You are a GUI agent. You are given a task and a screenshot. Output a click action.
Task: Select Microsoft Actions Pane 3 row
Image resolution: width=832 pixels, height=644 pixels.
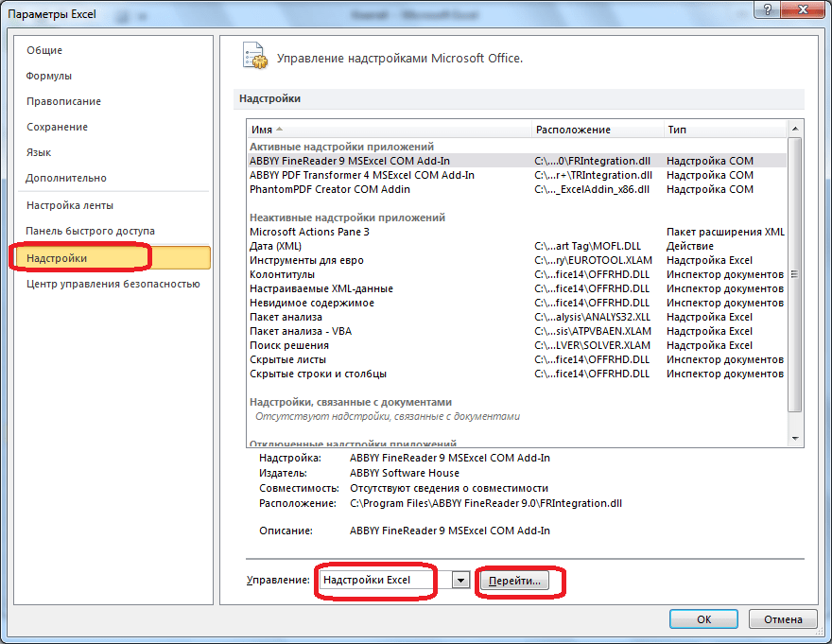[517, 232]
